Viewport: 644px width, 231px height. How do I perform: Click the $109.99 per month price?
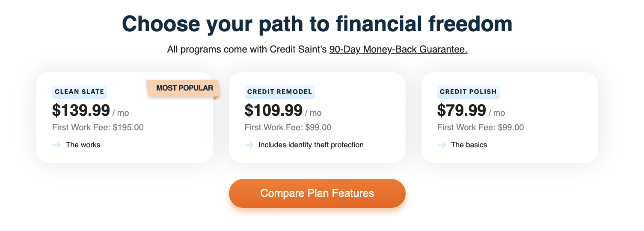[283, 111]
